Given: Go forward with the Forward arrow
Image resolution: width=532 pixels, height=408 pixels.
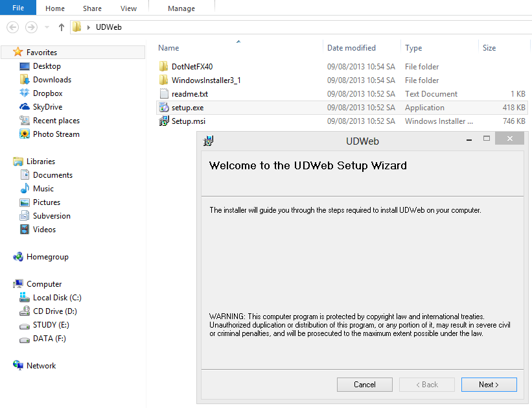Looking at the screenshot, I should pos(31,27).
